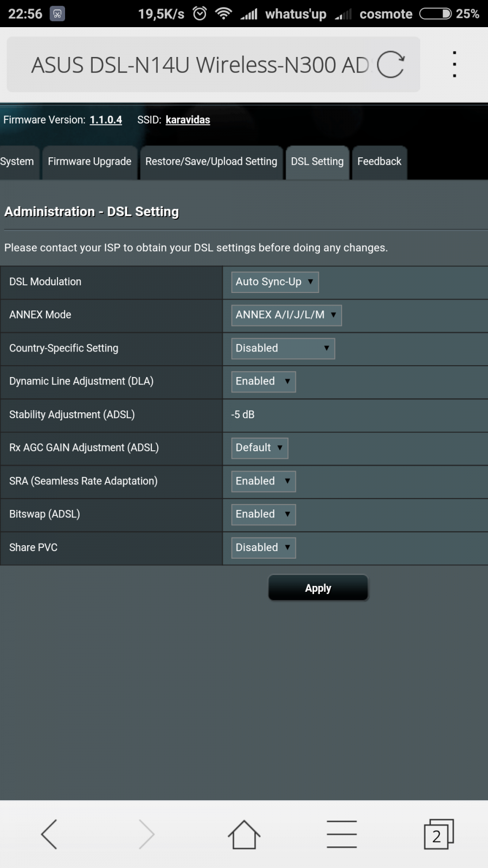Tap the 22:56 clock in status bar
This screenshot has width=488, height=868.
25,14
